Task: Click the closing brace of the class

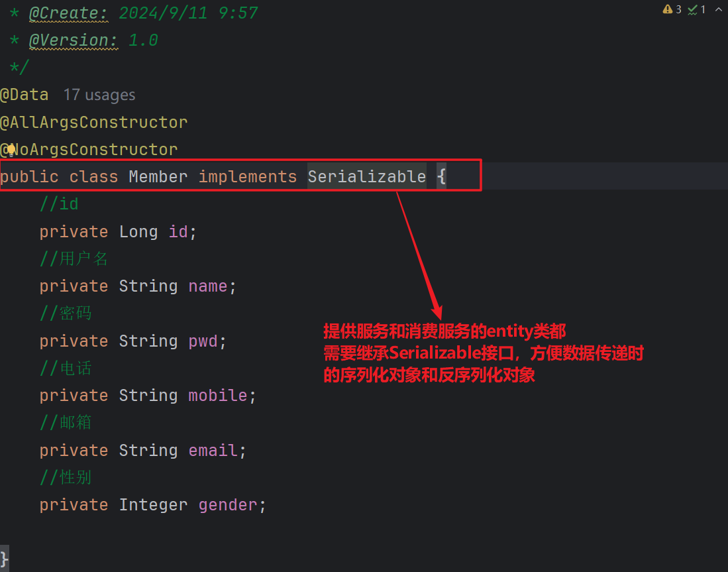Action: tap(5, 557)
